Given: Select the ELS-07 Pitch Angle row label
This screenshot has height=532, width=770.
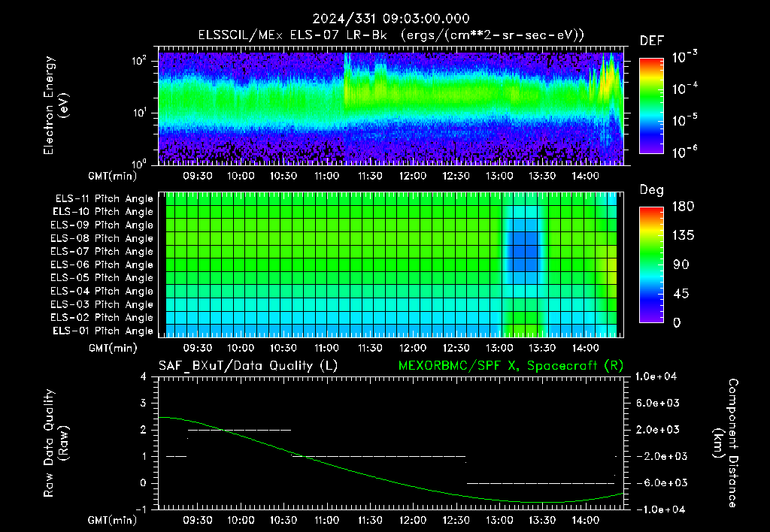Looking at the screenshot, I should click(102, 251).
